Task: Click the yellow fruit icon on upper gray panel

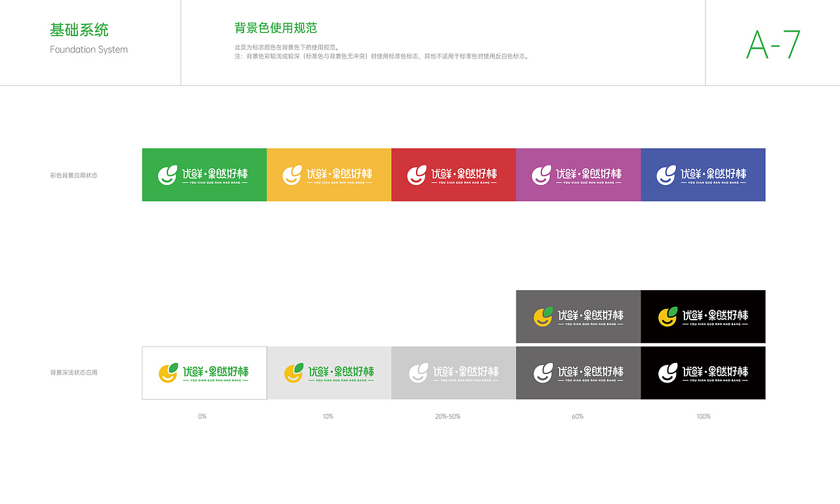Action: [543, 316]
